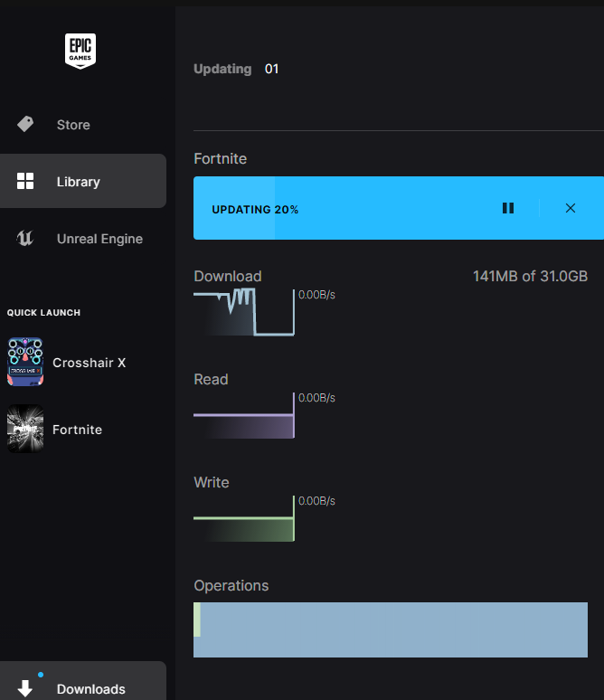604x700 pixels.
Task: Click the Write speed graph
Action: point(244,518)
